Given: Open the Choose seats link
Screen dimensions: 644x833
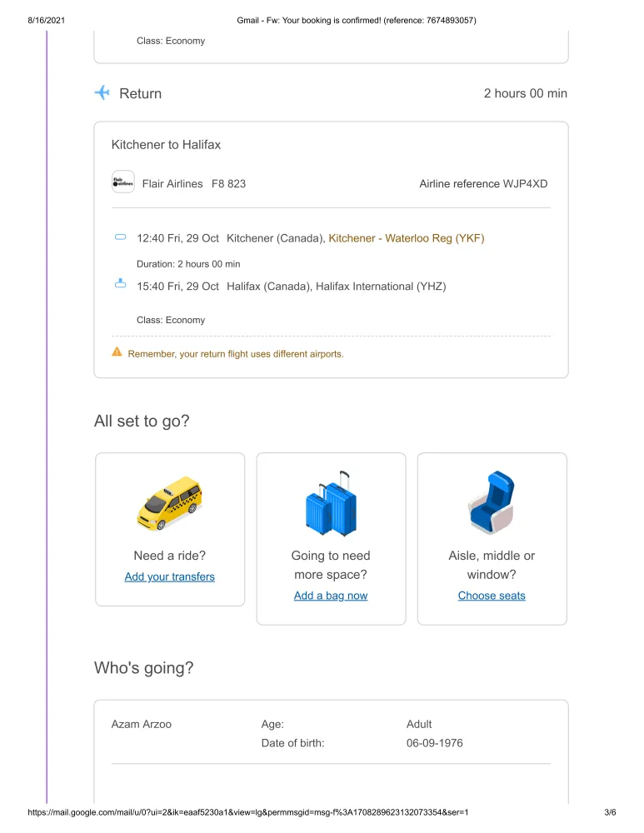Looking at the screenshot, I should pos(492,596).
